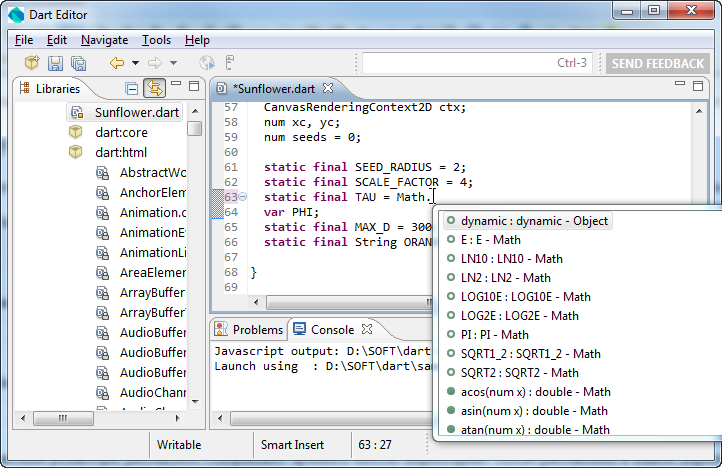Open the forward-history dropdown arrow
Image resolution: width=722 pixels, height=468 pixels.
[x=174, y=63]
